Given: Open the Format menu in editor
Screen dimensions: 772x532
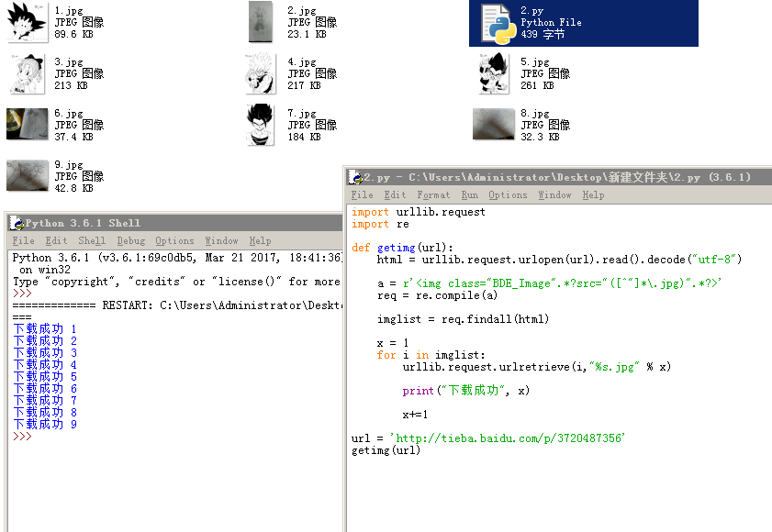Looking at the screenshot, I should click(x=433, y=194).
